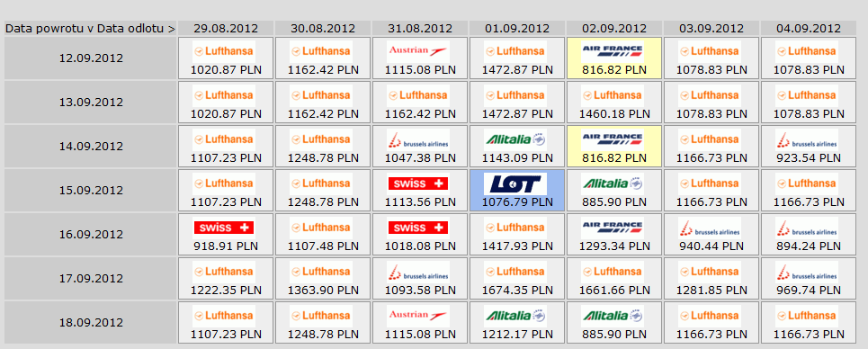This screenshot has width=868, height=349.
Task: Pick the Alitalia 1212.17 PLN fare
Action: [x=517, y=322]
